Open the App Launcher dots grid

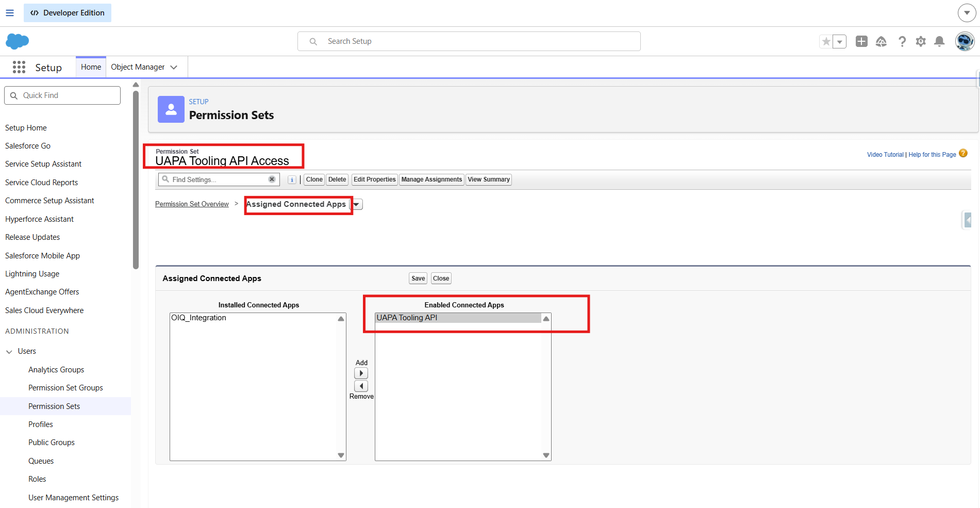tap(19, 67)
